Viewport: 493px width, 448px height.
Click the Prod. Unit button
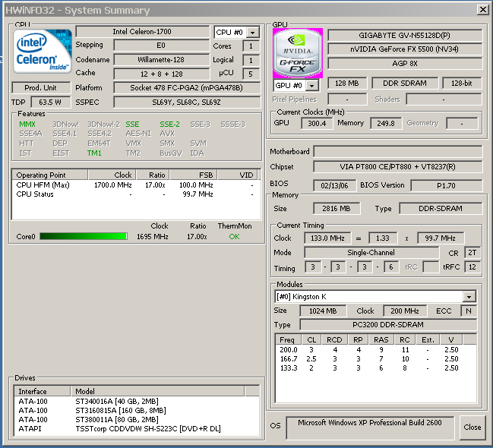(41, 88)
